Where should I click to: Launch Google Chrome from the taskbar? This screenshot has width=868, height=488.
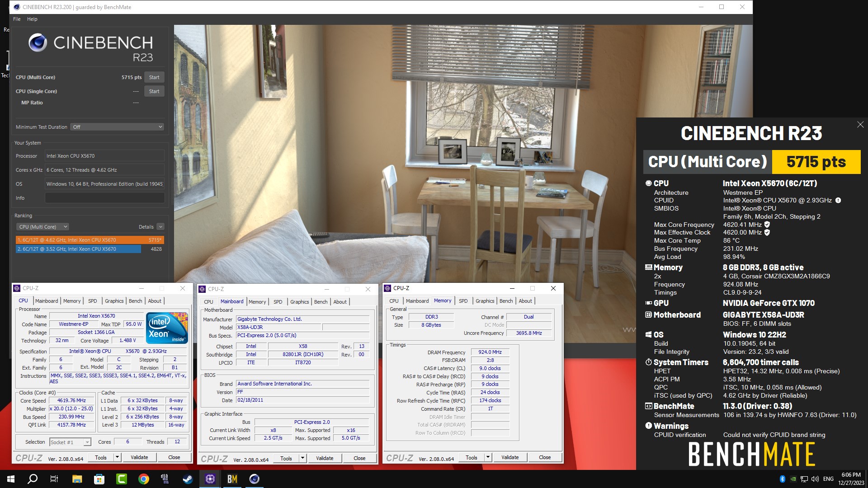[143, 479]
